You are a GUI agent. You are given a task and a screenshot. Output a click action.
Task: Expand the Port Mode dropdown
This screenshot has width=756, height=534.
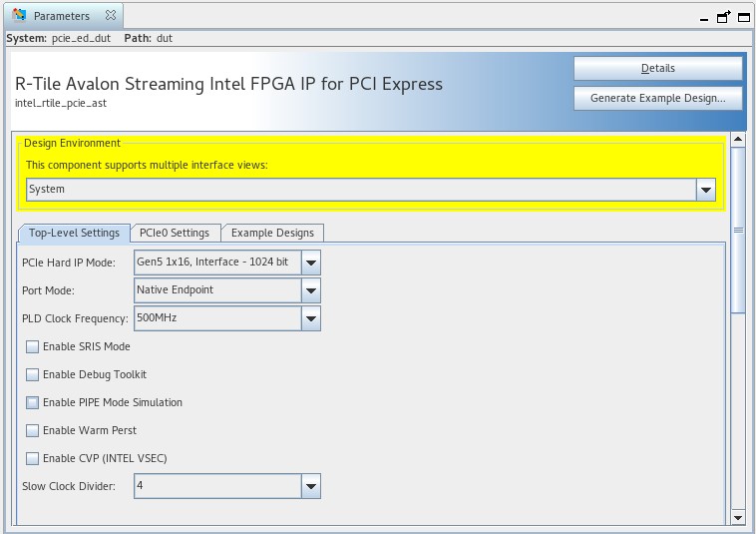pyautogui.click(x=311, y=290)
